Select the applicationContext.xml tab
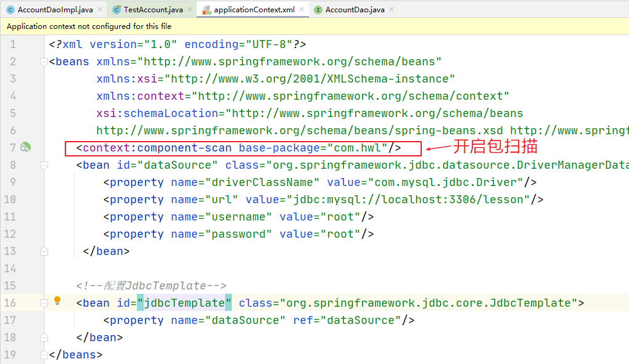Viewport: 629px width, 364px height. 254,10
